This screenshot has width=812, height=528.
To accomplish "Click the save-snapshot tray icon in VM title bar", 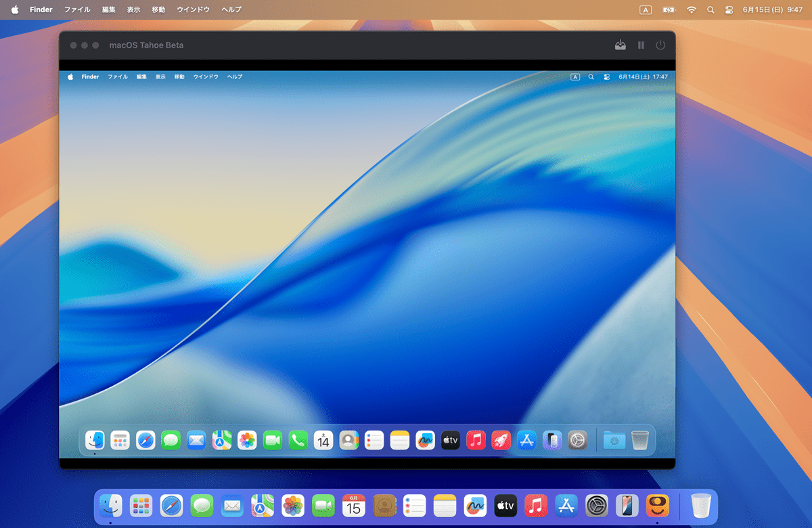I will (621, 45).
